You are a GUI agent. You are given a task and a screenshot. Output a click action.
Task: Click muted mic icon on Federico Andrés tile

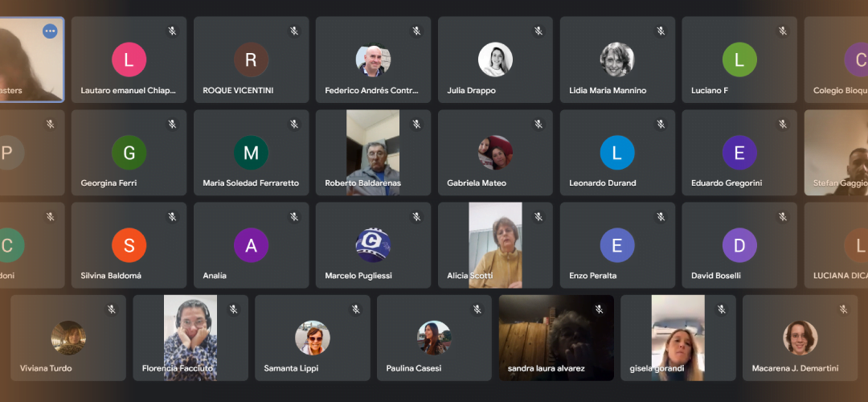(416, 31)
